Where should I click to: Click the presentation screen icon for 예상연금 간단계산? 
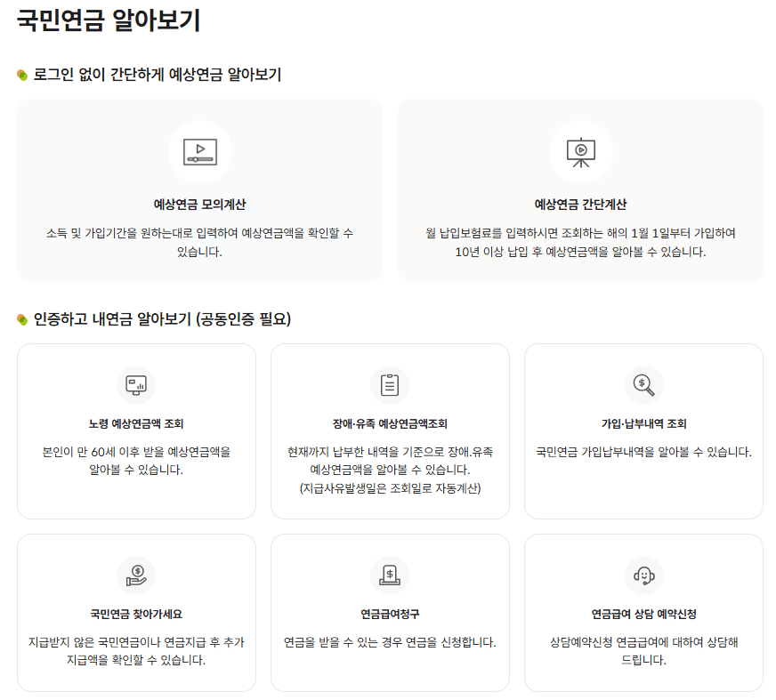581,152
